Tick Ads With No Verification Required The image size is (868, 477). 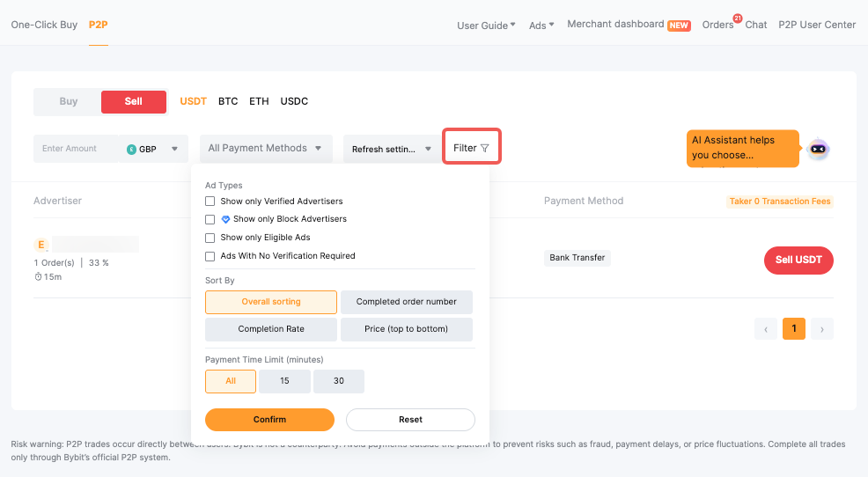[210, 256]
